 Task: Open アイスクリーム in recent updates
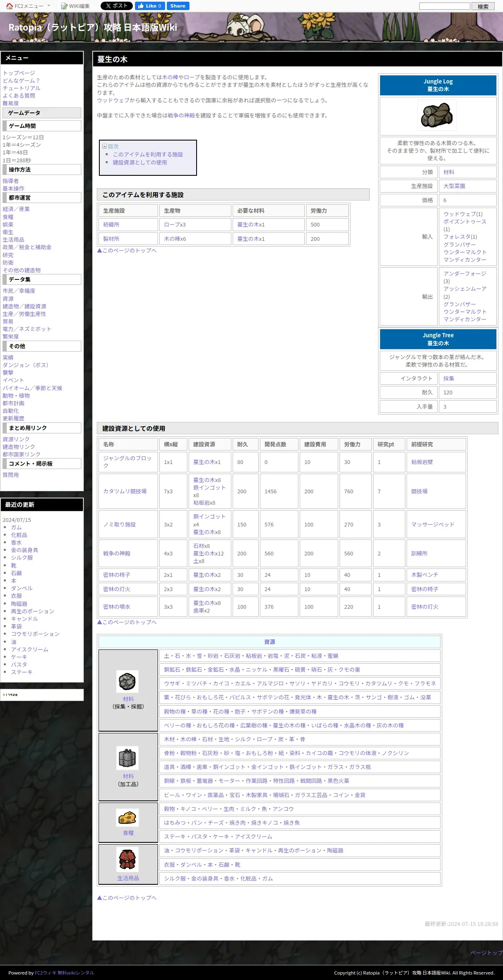click(x=29, y=649)
